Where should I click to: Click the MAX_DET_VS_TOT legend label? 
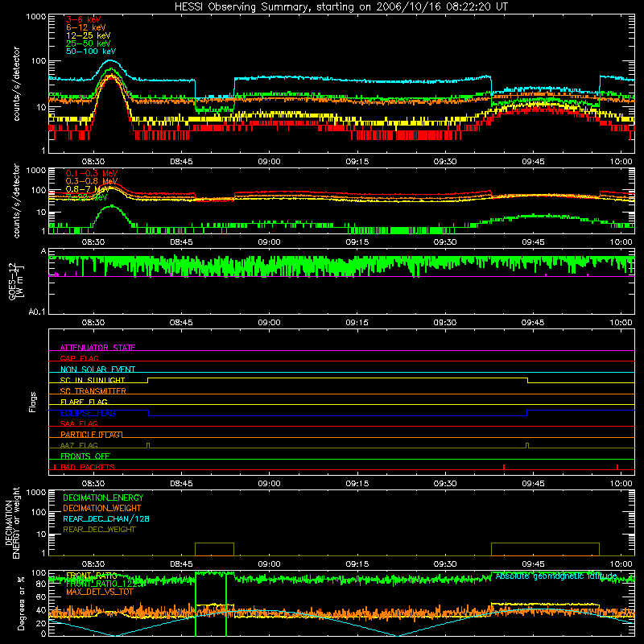click(99, 592)
